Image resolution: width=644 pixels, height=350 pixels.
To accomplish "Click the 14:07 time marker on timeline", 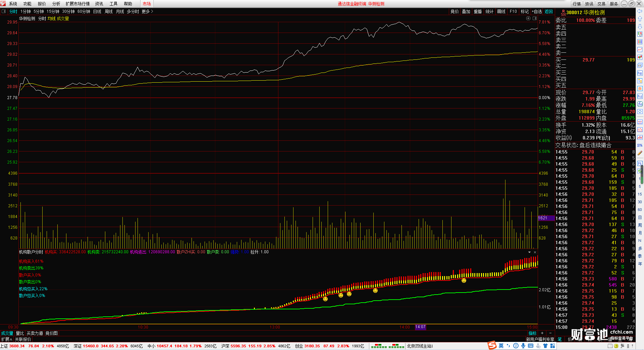I will [420, 327].
